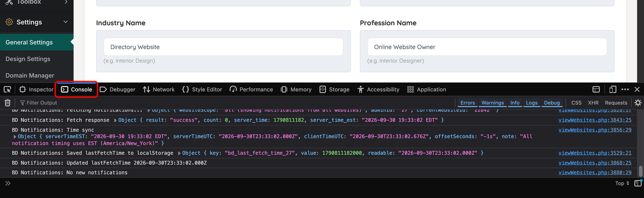The image size is (644, 198).
Task: Open the Accessibility tab
Action: pos(379,89)
